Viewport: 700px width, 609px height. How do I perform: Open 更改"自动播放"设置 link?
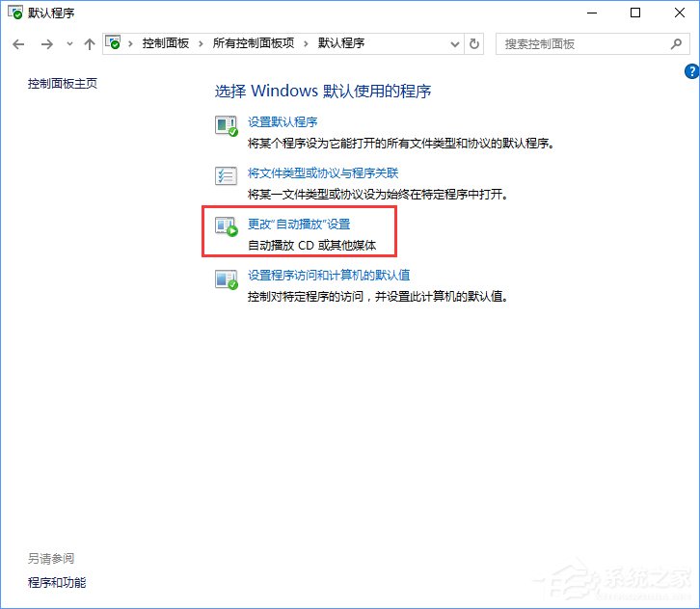[299, 224]
